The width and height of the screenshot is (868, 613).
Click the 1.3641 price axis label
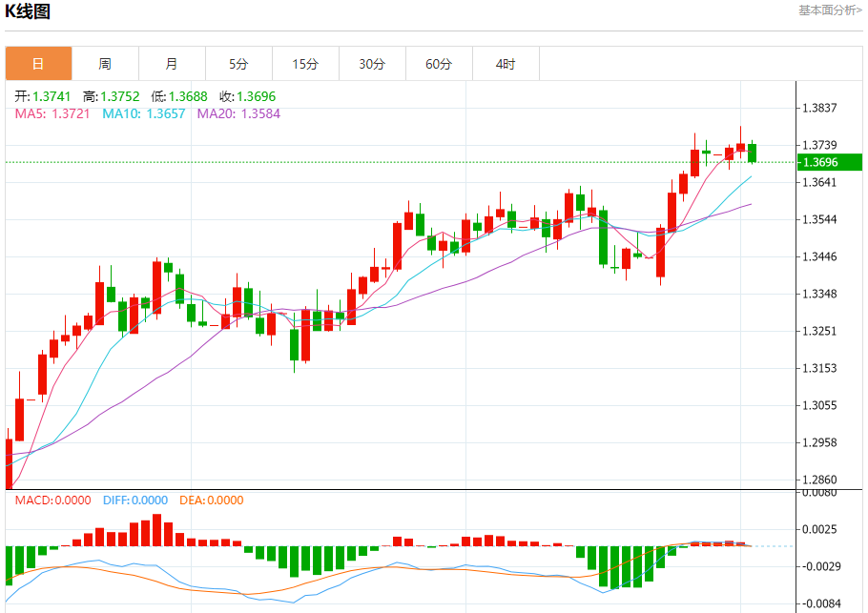(x=820, y=182)
